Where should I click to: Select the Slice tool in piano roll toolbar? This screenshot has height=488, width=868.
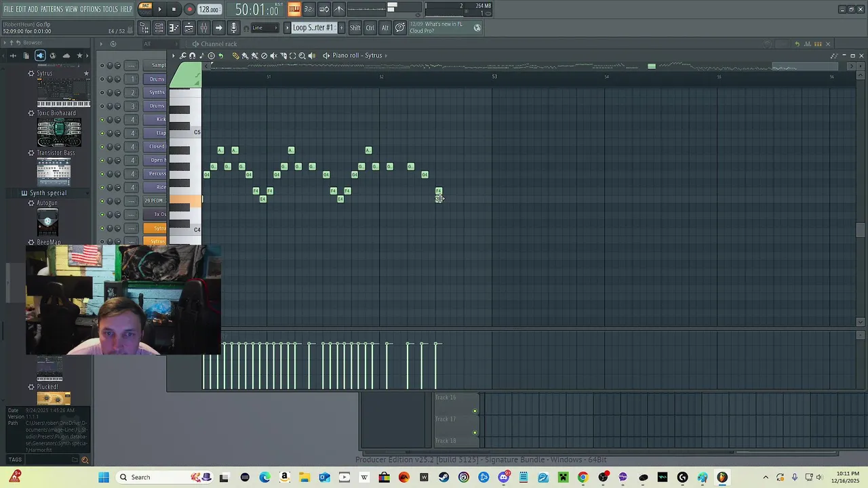pos(283,56)
